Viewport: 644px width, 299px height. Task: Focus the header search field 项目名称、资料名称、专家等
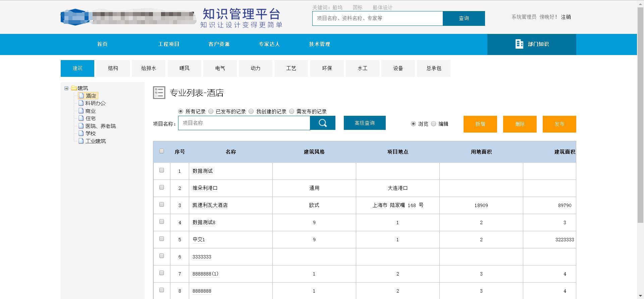378,18
